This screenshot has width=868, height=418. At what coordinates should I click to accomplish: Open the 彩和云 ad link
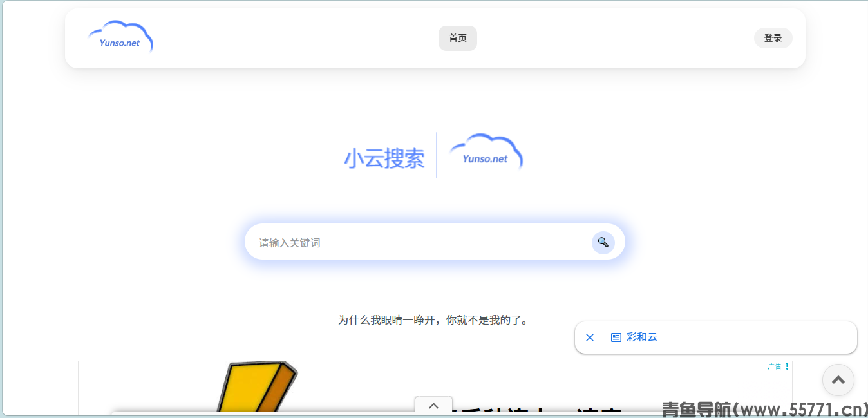pos(642,337)
